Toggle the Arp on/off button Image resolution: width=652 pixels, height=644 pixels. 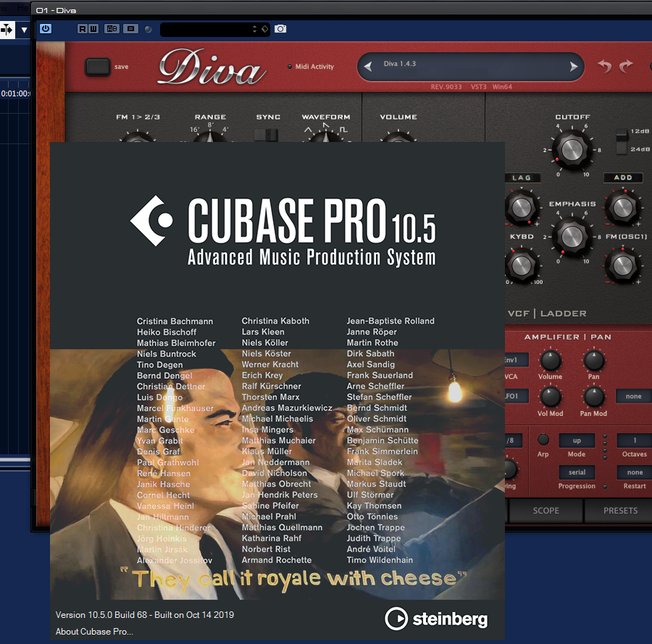click(543, 440)
